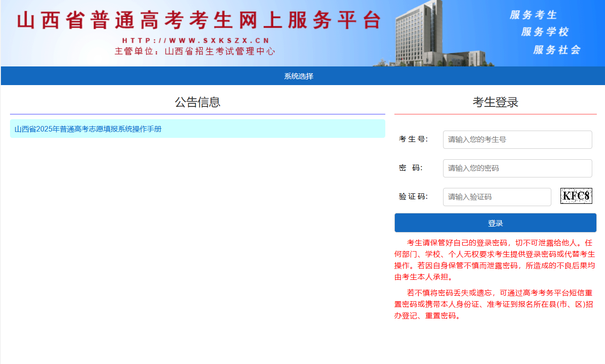The width and height of the screenshot is (605, 364).
Task: Click the 考生号 field label
Action: (413, 139)
